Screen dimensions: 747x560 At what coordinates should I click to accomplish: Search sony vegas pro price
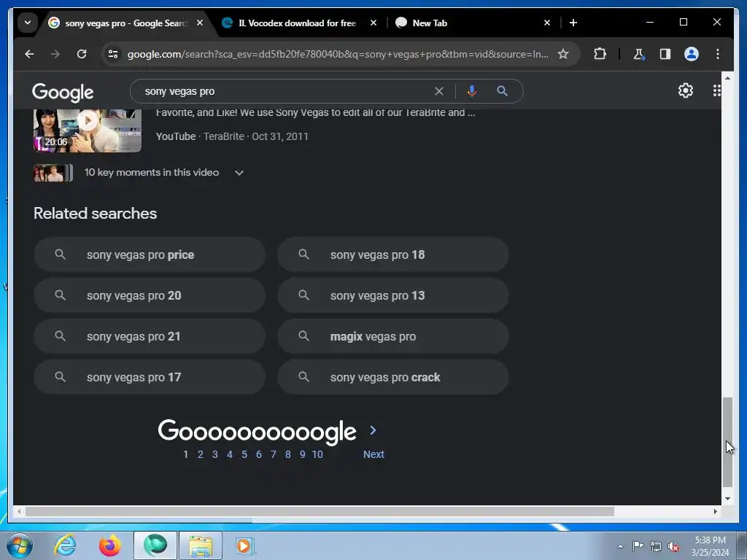click(149, 254)
